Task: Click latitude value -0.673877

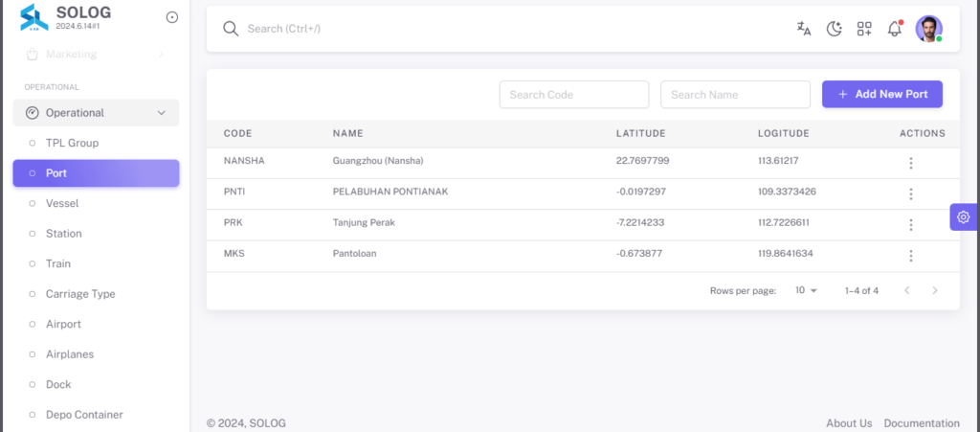Action: [638, 253]
